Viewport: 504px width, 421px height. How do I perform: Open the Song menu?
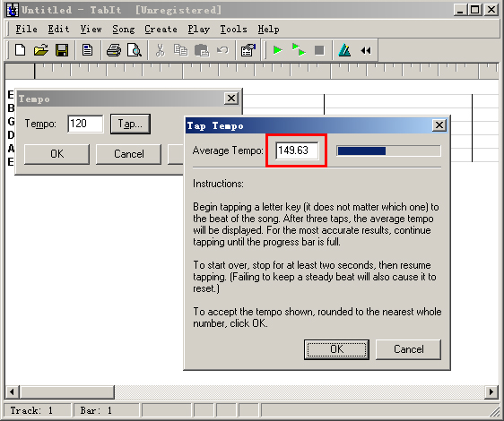point(124,30)
